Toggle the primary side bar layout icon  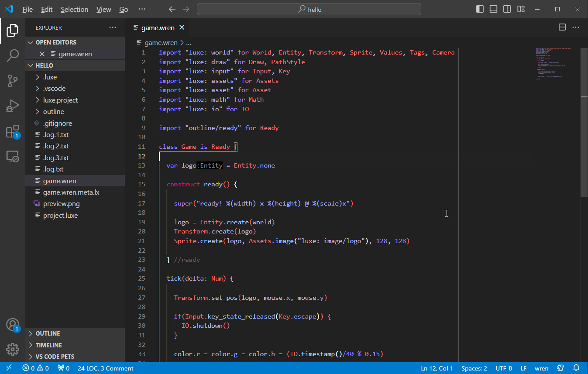480,9
